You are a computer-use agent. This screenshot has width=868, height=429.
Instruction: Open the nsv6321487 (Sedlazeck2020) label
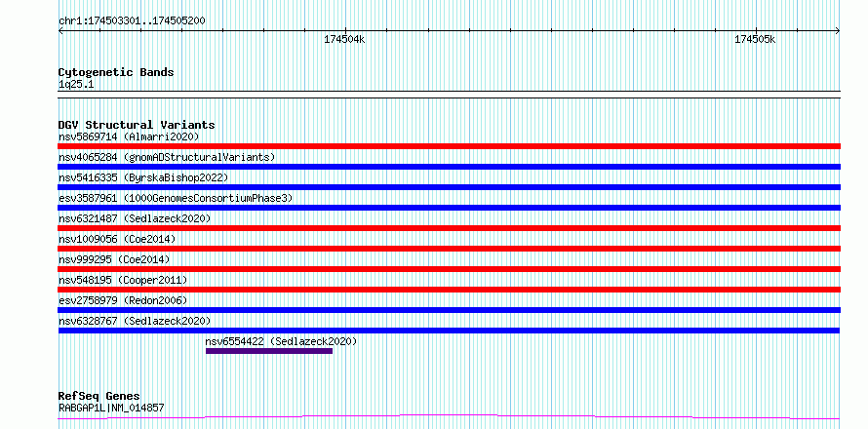(135, 218)
